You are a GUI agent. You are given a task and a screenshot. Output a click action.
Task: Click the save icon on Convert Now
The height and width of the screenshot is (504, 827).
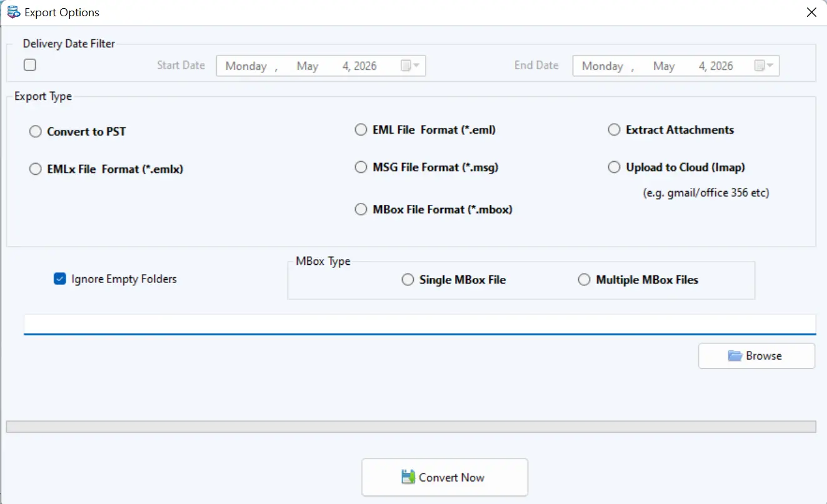pyautogui.click(x=408, y=477)
